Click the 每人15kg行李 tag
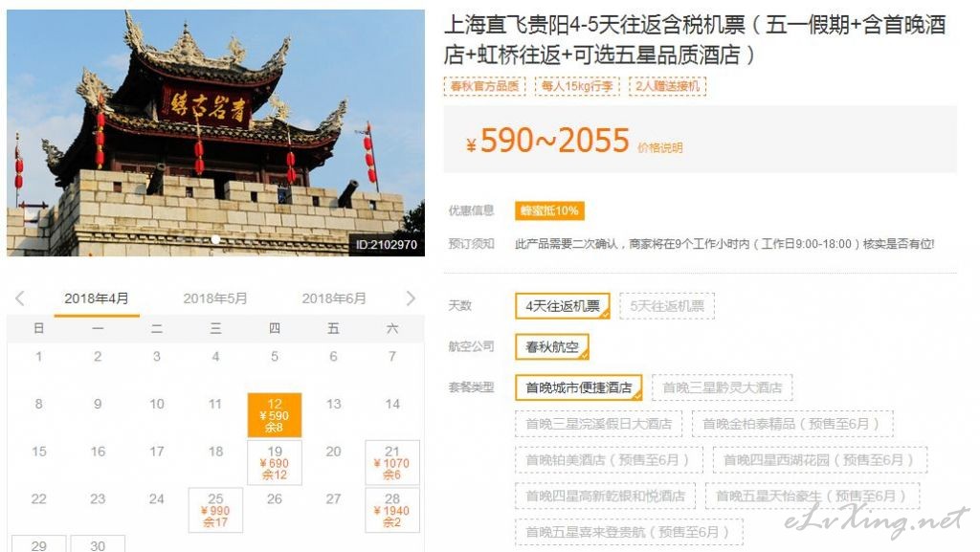This screenshot has height=552, width=980. tap(577, 86)
